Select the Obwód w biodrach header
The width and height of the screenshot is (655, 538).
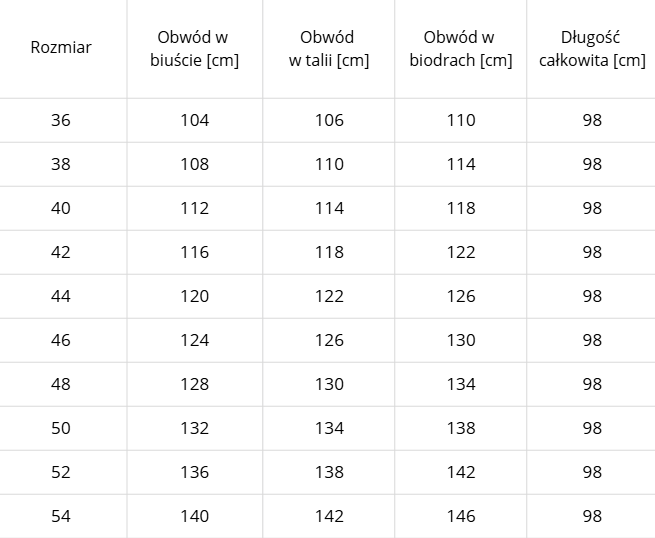click(460, 48)
